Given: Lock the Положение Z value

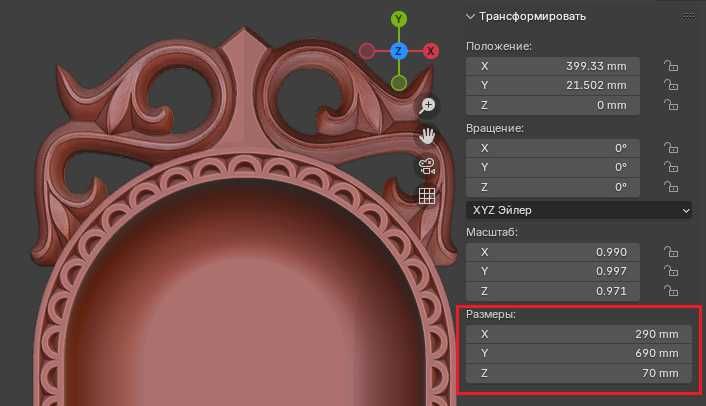Looking at the screenshot, I should [x=671, y=105].
